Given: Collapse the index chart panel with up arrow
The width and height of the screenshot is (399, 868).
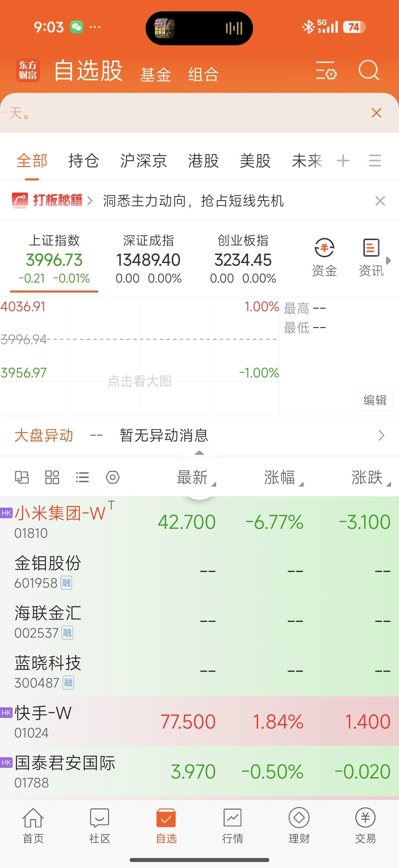Looking at the screenshot, I should (x=199, y=453).
